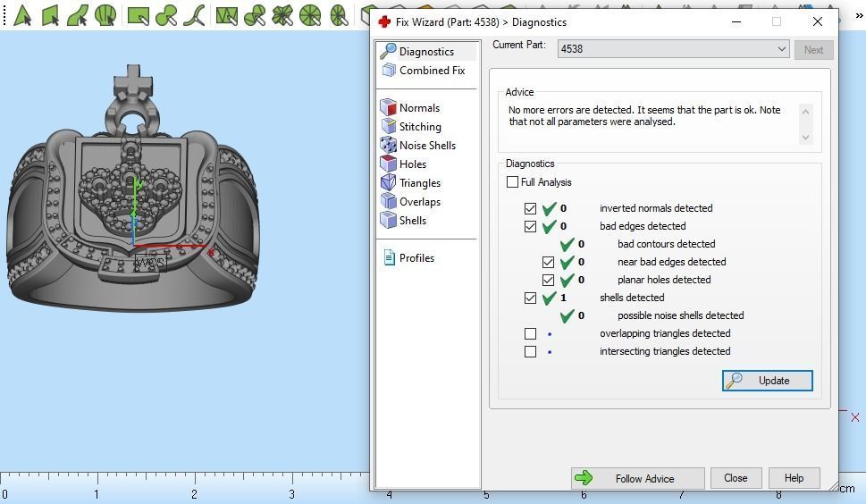This screenshot has width=866, height=504.
Task: Enable overlapping triangles detection checkbox
Action: [x=530, y=333]
